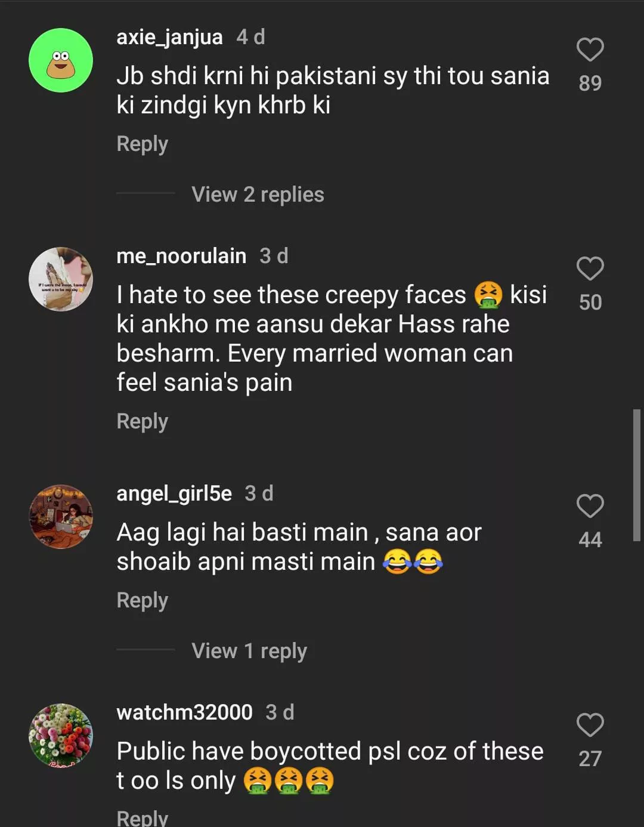Tap watchm32000's flower avatar
The height and width of the screenshot is (827, 644).
61,736
